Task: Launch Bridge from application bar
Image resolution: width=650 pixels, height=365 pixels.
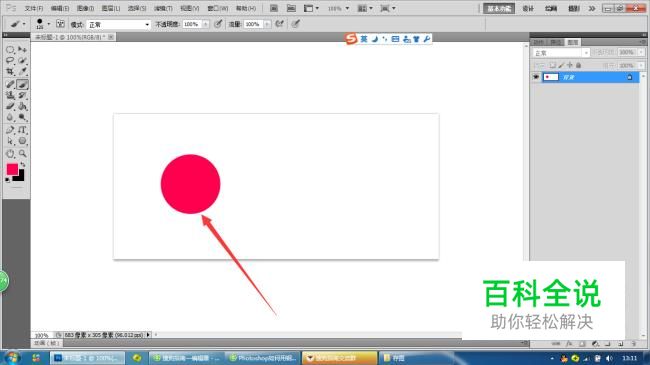Action: pyautogui.click(x=274, y=8)
